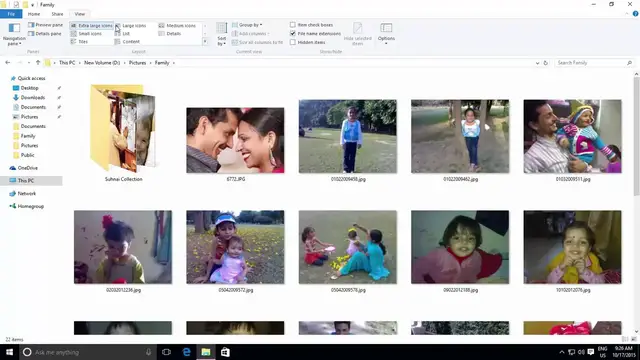Select the 02032012236.jpg photo thumbnail
Screen dimensions: 640x360
[123, 247]
